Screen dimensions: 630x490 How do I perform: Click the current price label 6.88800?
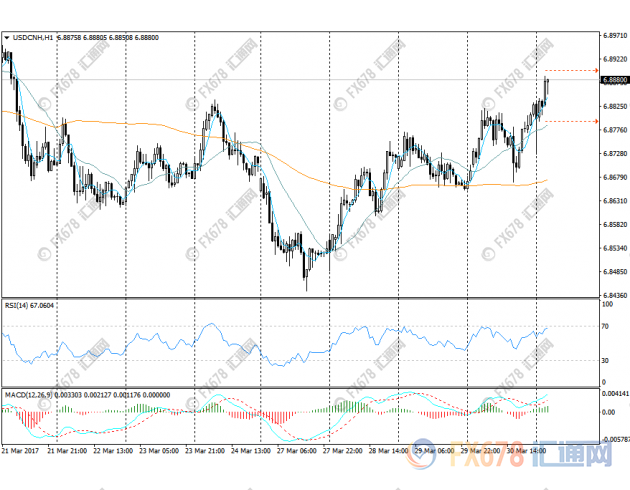click(614, 79)
